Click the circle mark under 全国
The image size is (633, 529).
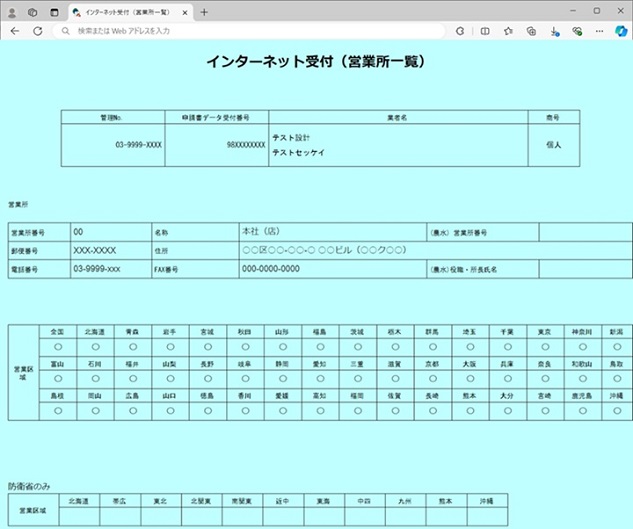[58, 346]
